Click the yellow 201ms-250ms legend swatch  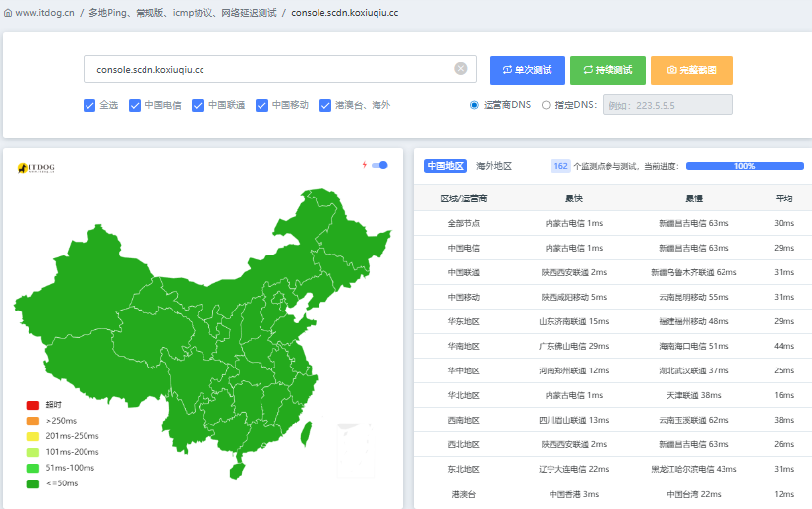32,436
